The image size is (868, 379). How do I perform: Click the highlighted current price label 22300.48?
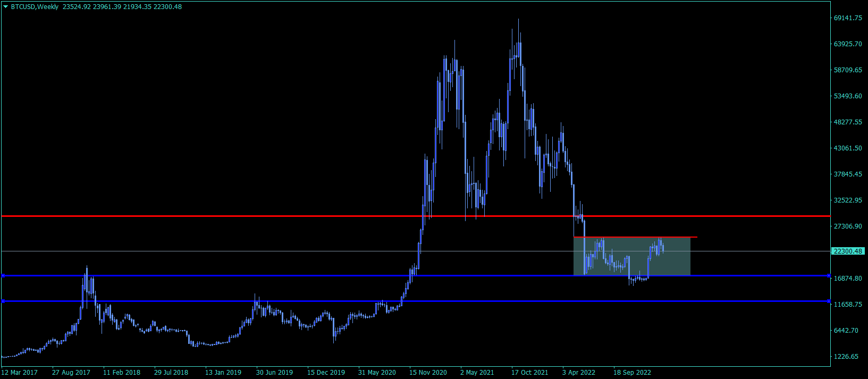tap(848, 251)
